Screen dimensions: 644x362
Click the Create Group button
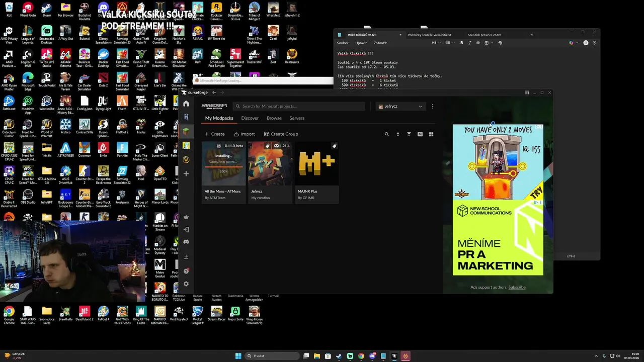280,134
